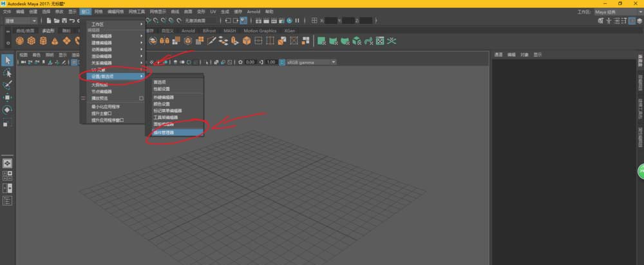Toggle the blue color management icon before sRGB gamma
644x265 pixels.
point(282,62)
